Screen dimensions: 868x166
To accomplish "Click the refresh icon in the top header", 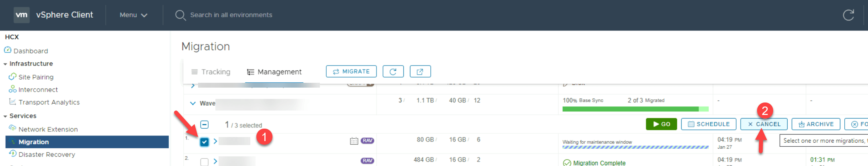I will 848,15.
